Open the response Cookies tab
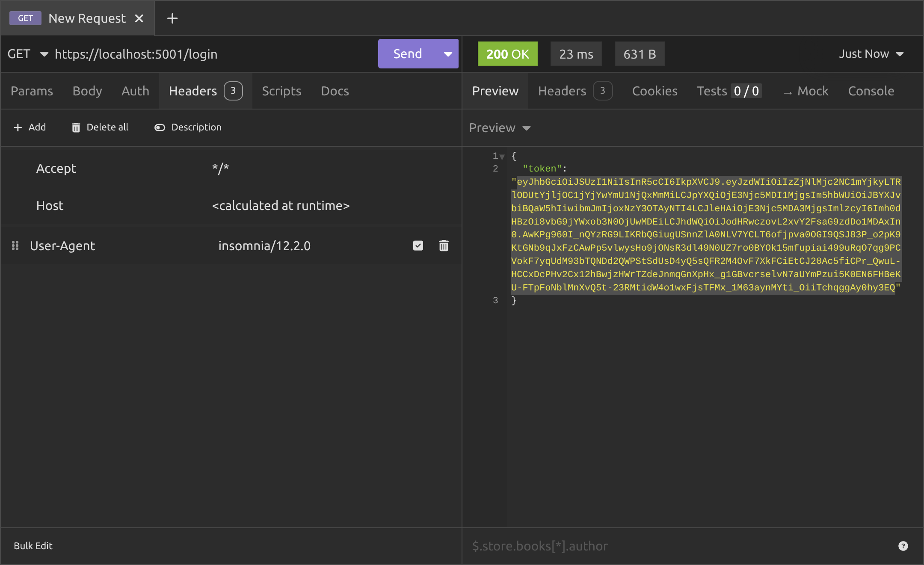The width and height of the screenshot is (924, 565). [x=654, y=91]
